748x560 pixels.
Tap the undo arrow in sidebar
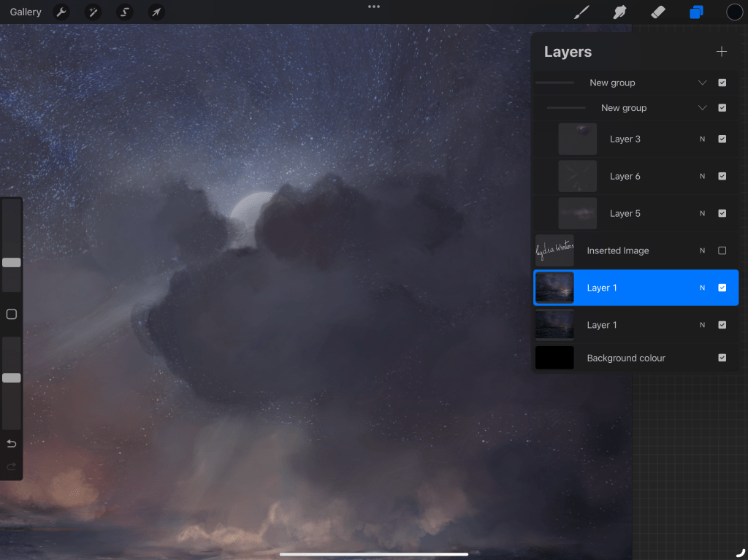11,444
